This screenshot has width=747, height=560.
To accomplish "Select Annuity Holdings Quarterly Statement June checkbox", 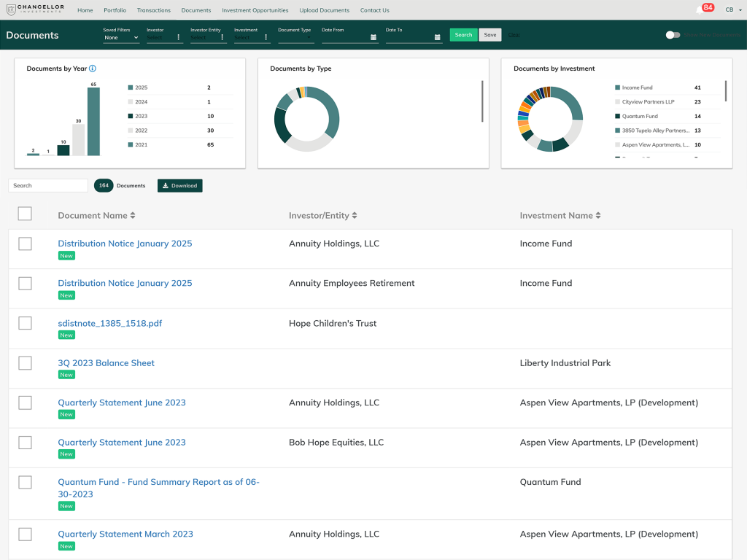I will 25,402.
